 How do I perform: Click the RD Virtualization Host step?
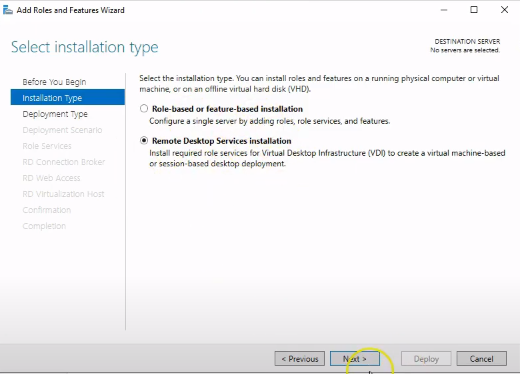[63, 194]
